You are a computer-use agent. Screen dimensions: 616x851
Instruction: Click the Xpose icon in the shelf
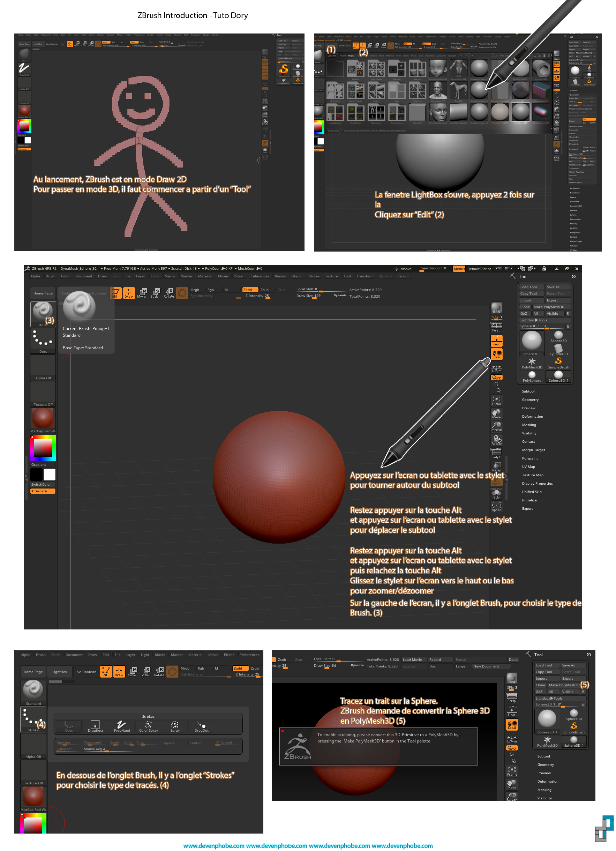496,507
